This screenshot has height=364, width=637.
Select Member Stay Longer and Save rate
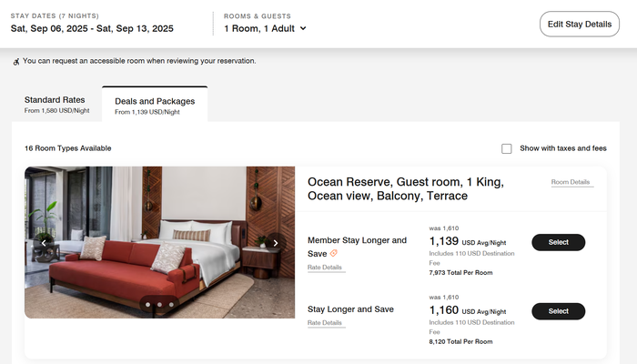[559, 242]
